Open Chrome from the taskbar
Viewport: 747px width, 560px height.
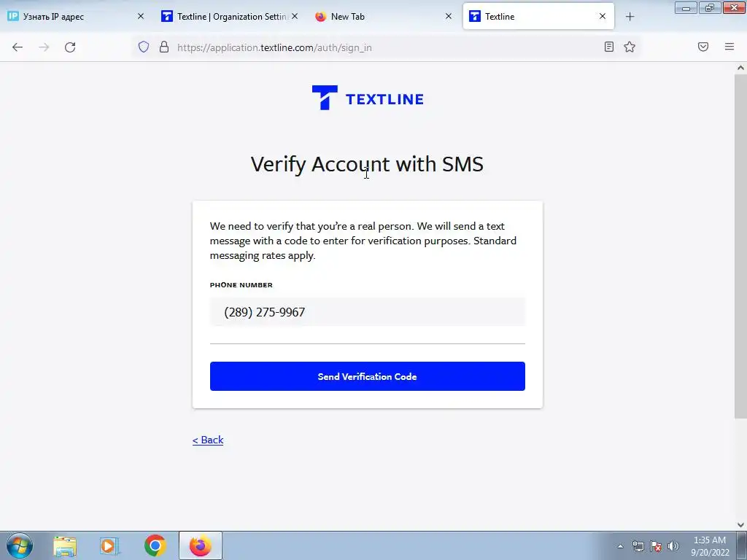point(155,545)
